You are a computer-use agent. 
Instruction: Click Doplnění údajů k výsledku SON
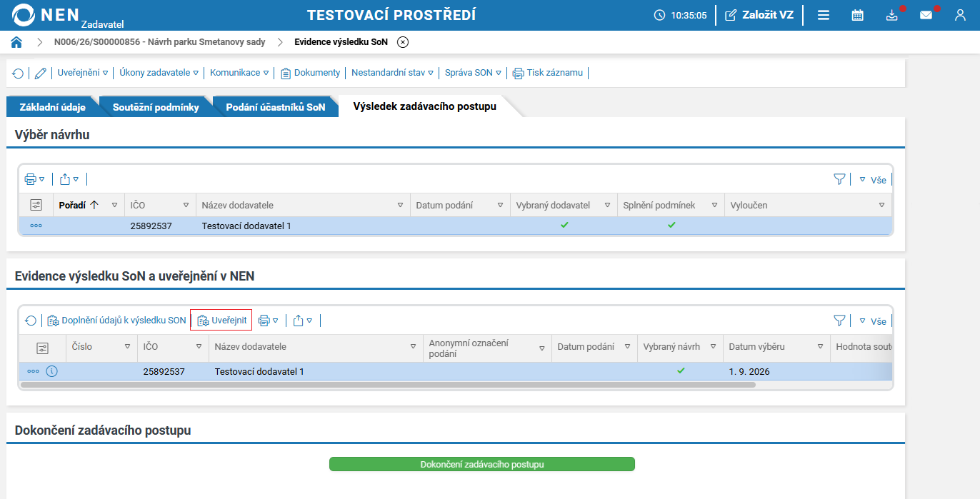coord(117,321)
